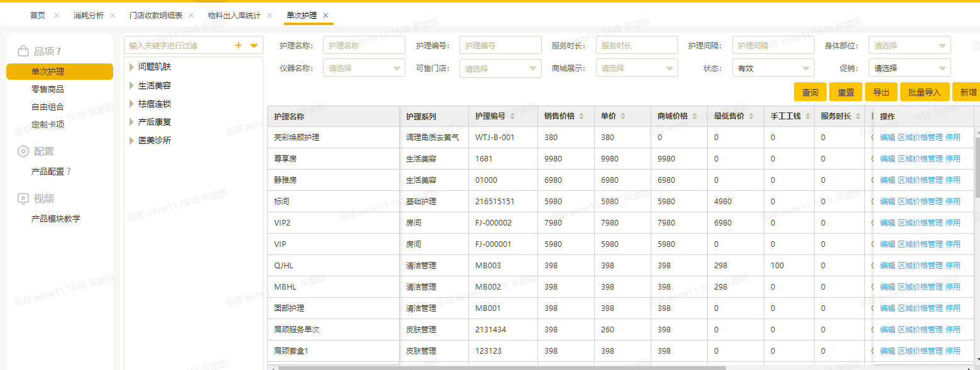The image size is (980, 370).
Task: Open the 仪器名称 dropdown
Action: click(x=364, y=68)
